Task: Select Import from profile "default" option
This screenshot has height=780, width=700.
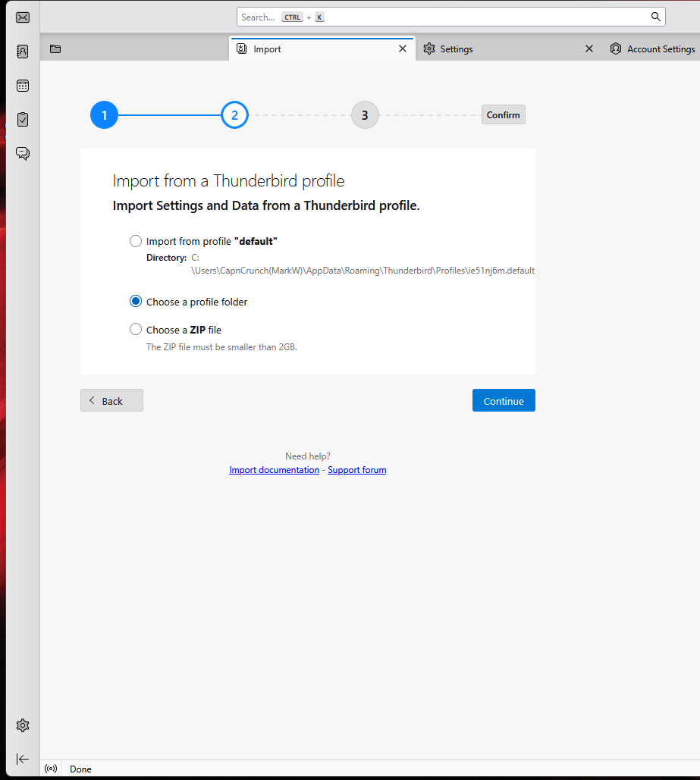Action: [x=136, y=241]
